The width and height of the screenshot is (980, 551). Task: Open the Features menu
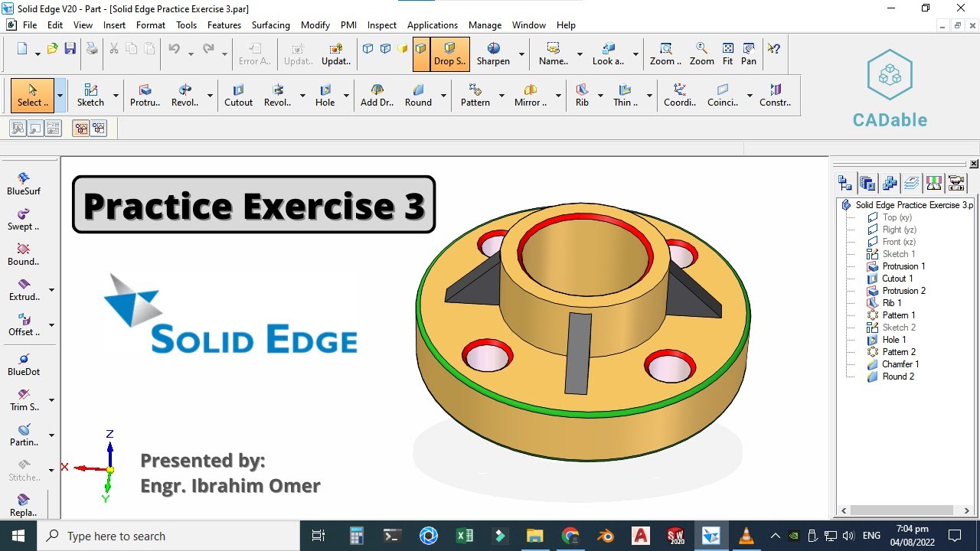224,24
